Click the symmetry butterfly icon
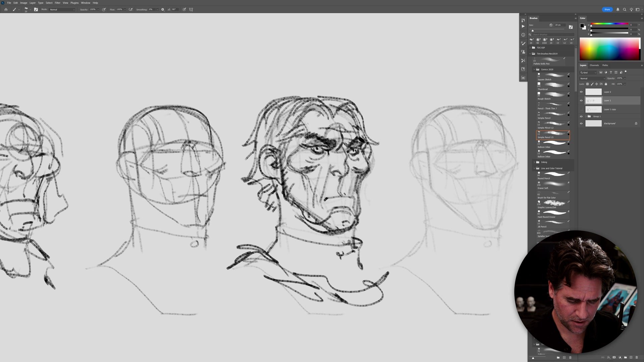Image resolution: width=644 pixels, height=362 pixels. pos(191,9)
